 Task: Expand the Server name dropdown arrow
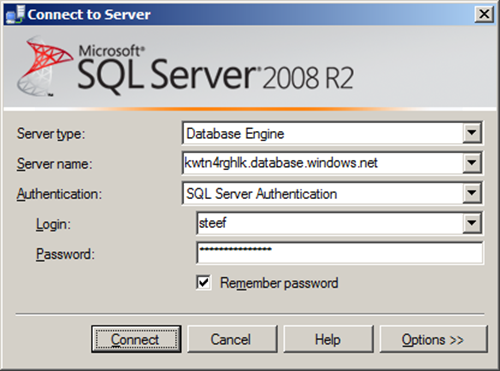point(472,163)
